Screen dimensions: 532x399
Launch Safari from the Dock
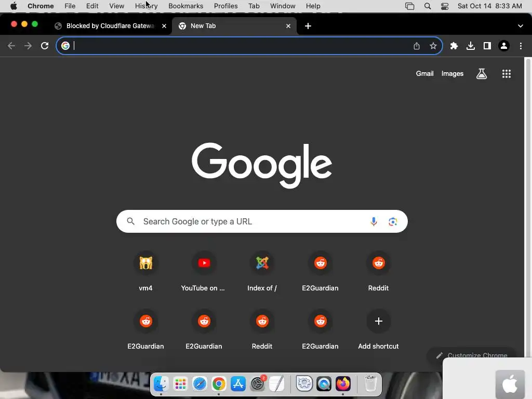click(199, 384)
